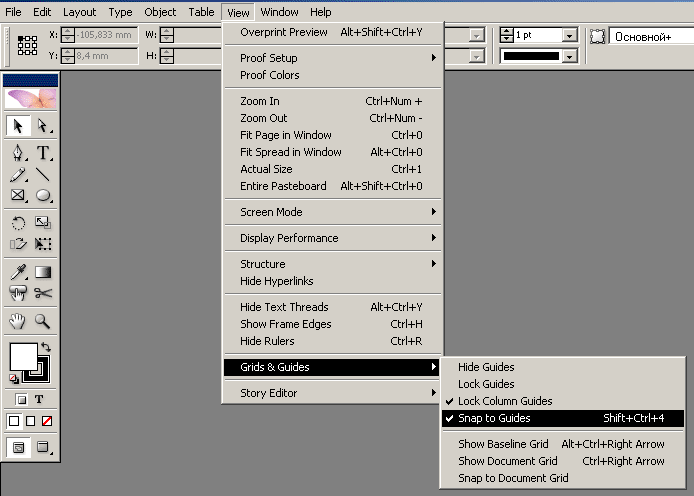The image size is (694, 496).
Task: Choose Overprint Preview
Action: pos(332,32)
